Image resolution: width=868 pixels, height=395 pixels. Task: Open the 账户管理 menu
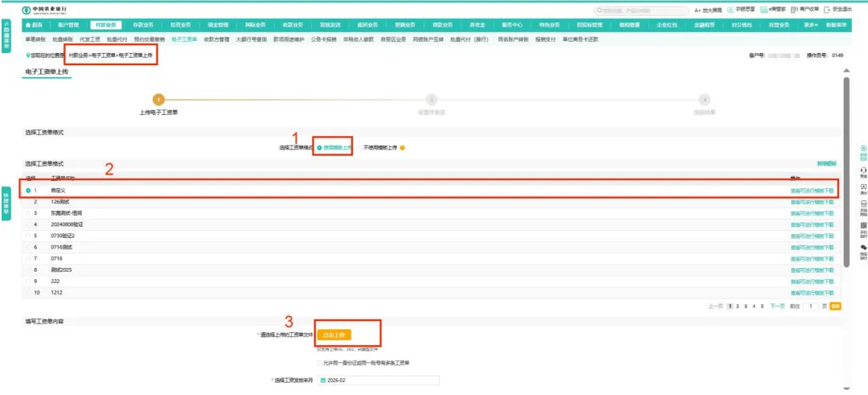pos(68,25)
